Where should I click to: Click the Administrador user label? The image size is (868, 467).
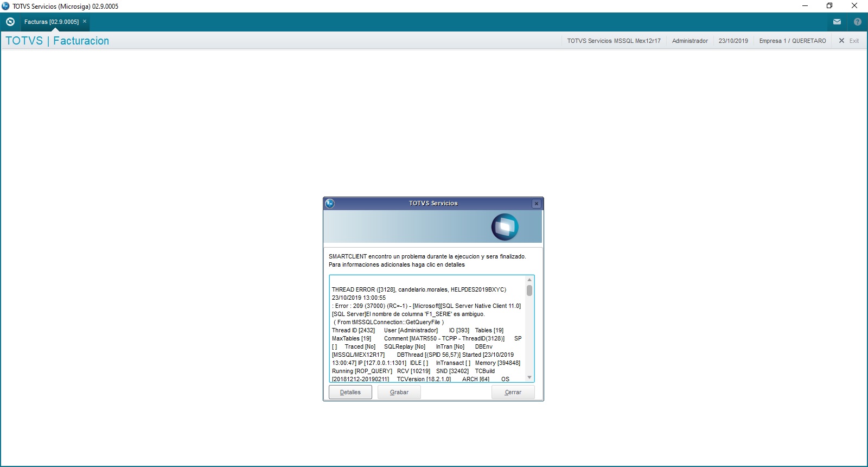[x=690, y=41]
